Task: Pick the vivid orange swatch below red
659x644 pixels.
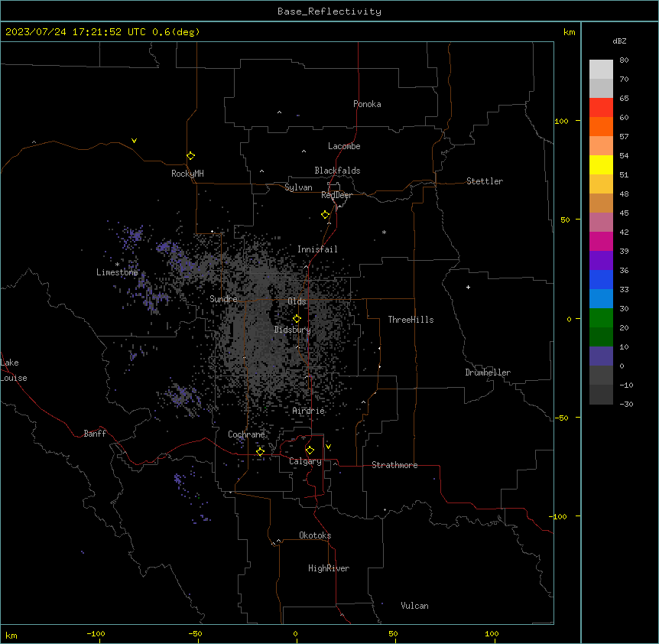Action: pos(601,126)
